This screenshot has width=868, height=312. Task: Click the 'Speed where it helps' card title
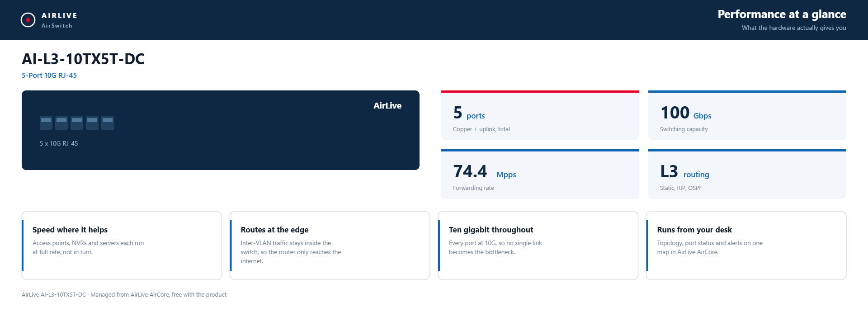70,230
